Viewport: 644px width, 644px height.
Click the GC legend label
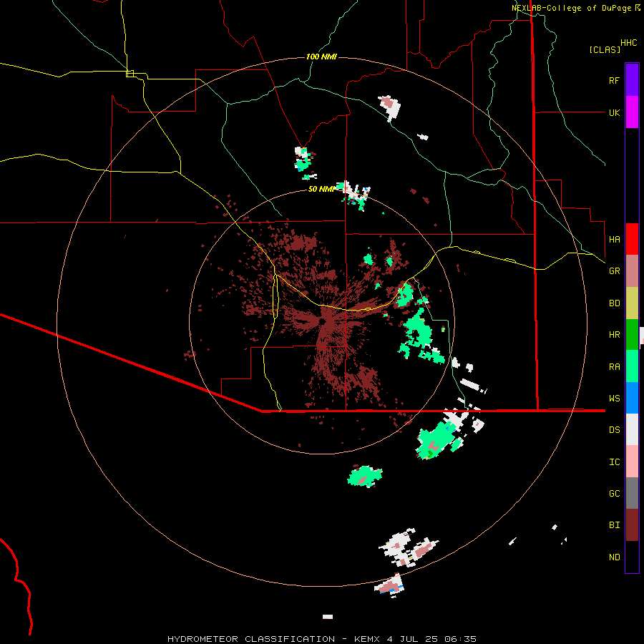coord(614,494)
